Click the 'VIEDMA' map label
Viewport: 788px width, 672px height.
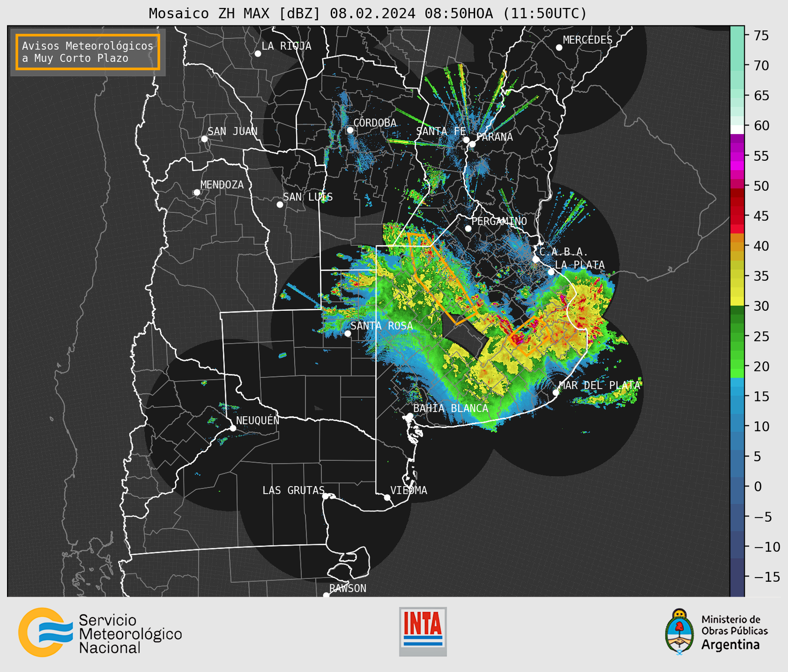(409, 490)
